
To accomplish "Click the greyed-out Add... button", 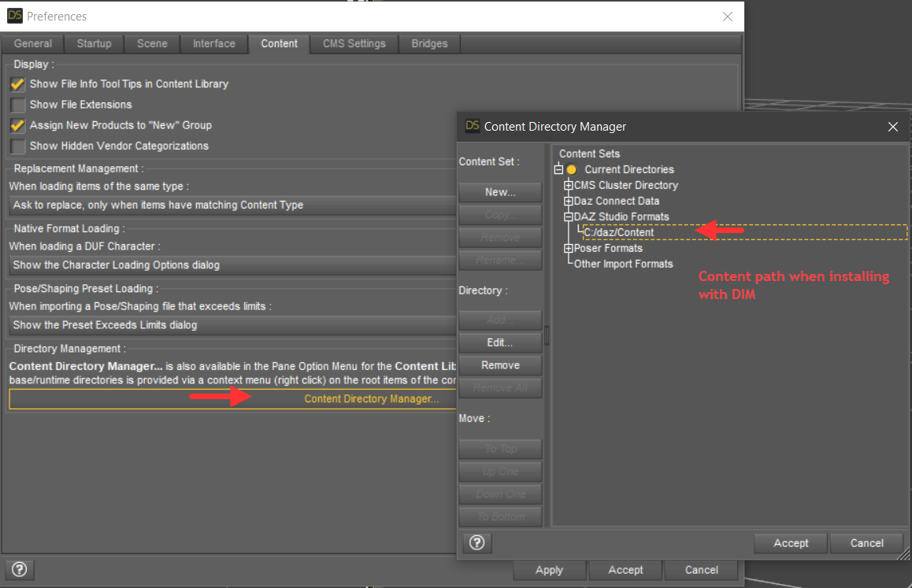I will tap(500, 320).
